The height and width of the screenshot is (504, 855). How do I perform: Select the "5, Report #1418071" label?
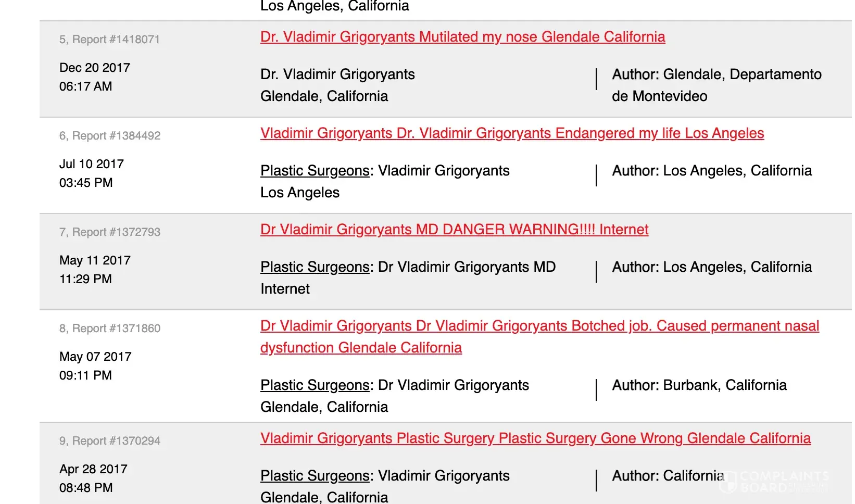[109, 40]
